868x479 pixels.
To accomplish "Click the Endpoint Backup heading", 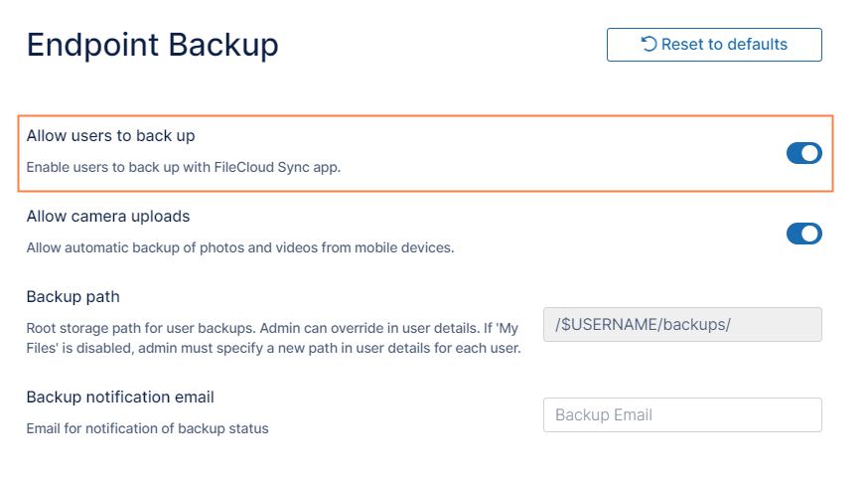I will pos(152,45).
